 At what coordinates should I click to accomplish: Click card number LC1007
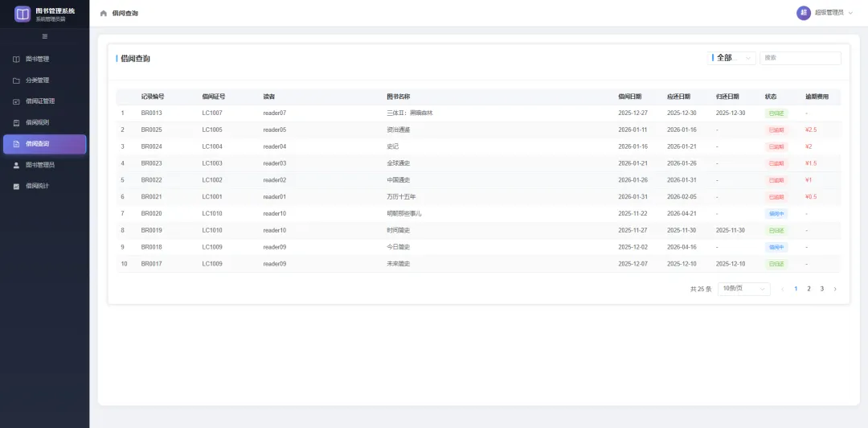point(212,113)
